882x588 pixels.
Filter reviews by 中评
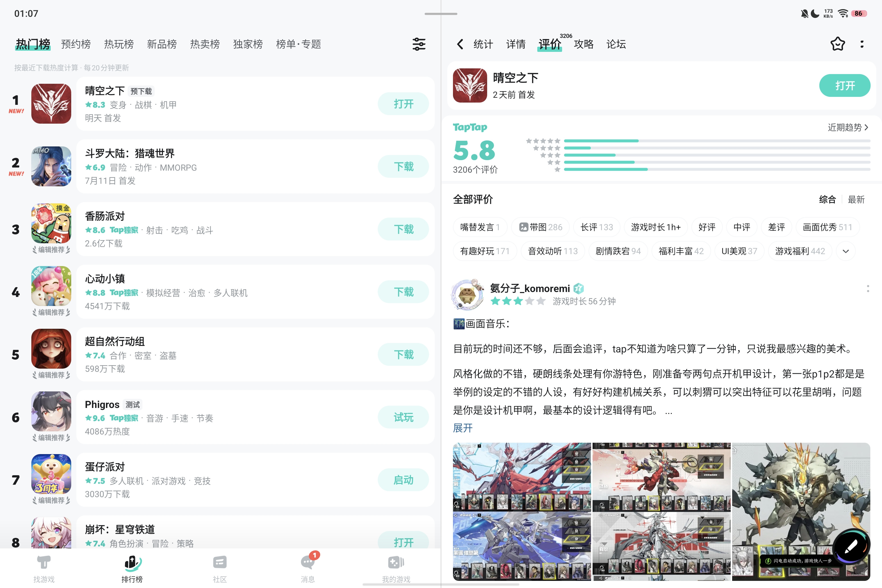[742, 227]
